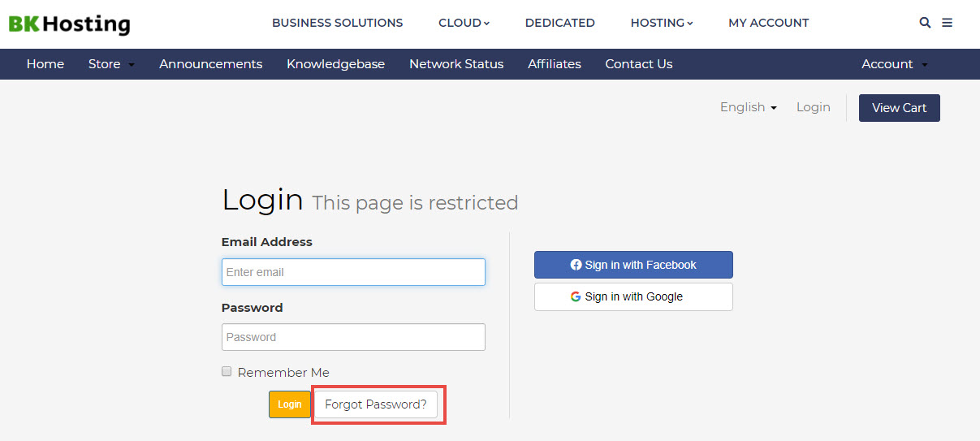Focus the Email Address input field

click(x=353, y=272)
